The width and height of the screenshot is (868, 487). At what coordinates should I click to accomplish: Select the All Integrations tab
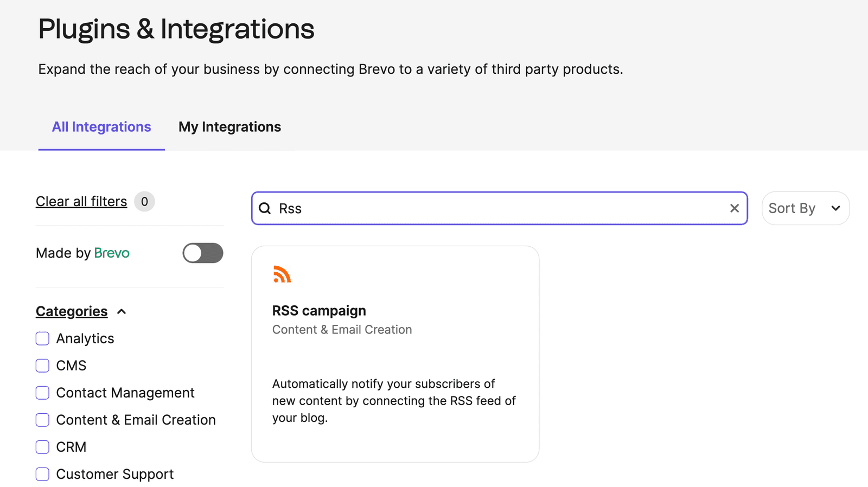pos(101,127)
